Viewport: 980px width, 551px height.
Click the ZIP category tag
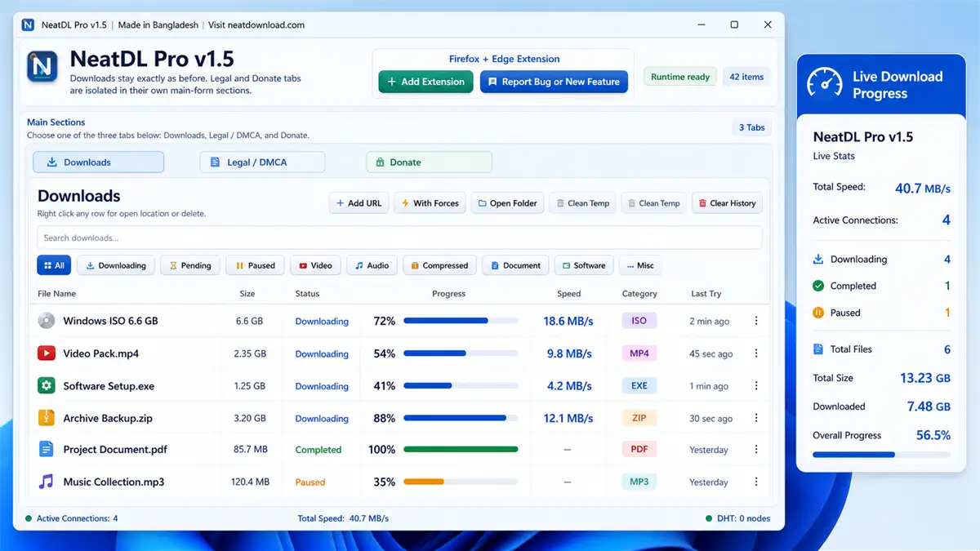(x=639, y=418)
